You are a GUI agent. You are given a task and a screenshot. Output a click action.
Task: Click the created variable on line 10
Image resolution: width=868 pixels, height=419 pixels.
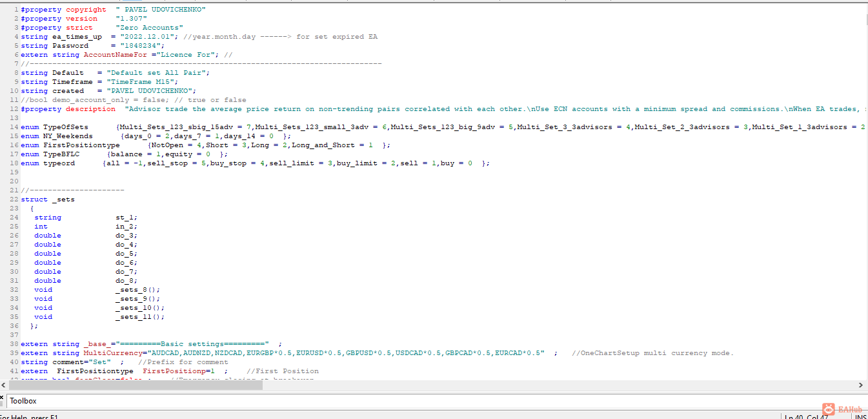pyautogui.click(x=68, y=91)
